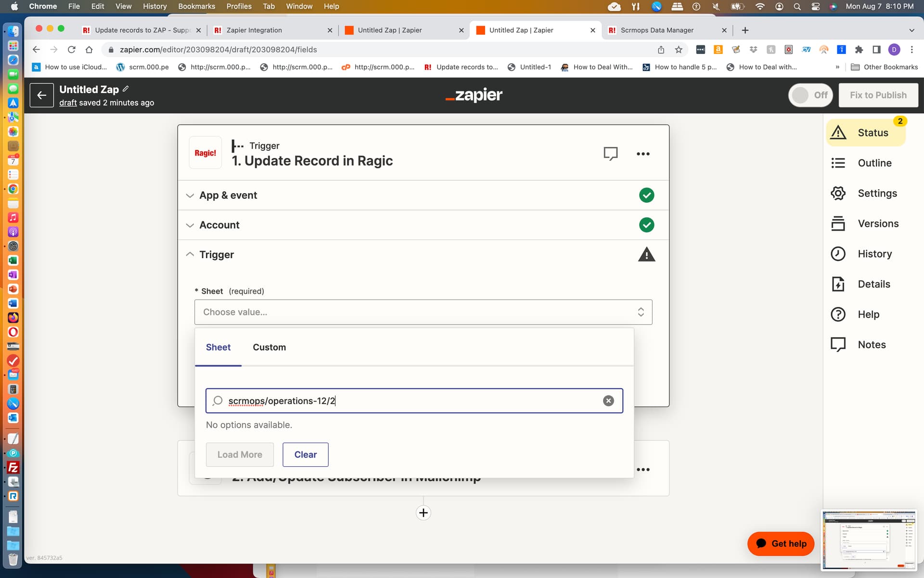
Task: Click the Account green checkmark
Action: coord(646,225)
